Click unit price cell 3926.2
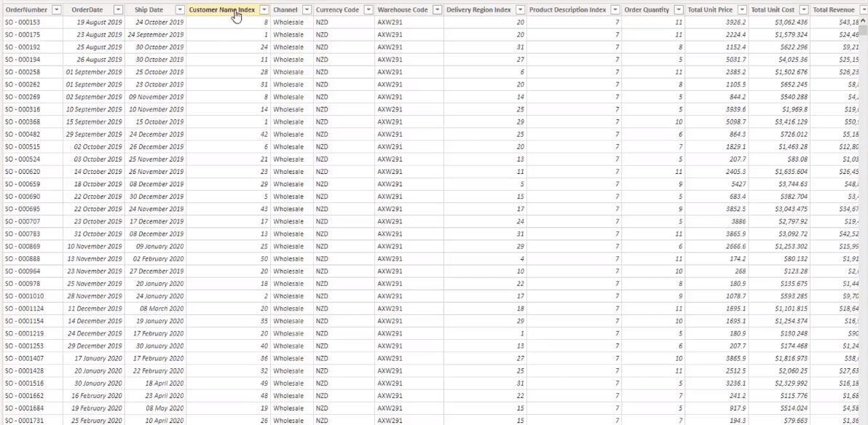The height and width of the screenshot is (425, 868). point(717,22)
